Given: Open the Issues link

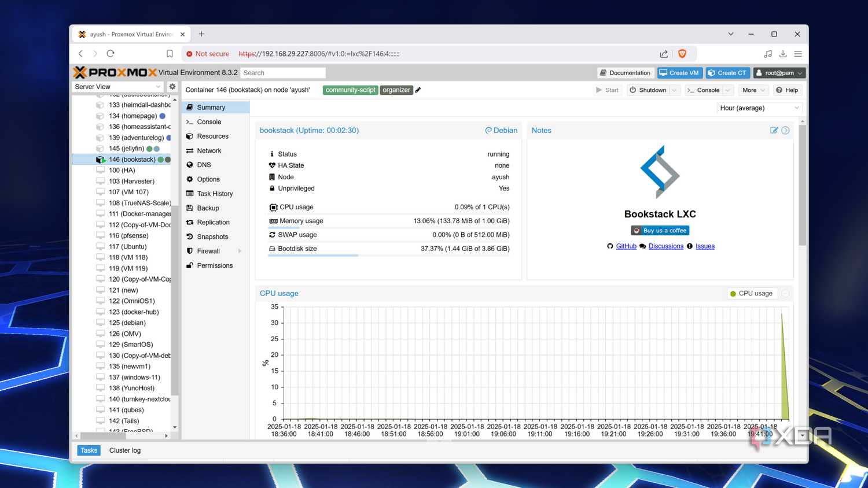Looking at the screenshot, I should tap(705, 246).
